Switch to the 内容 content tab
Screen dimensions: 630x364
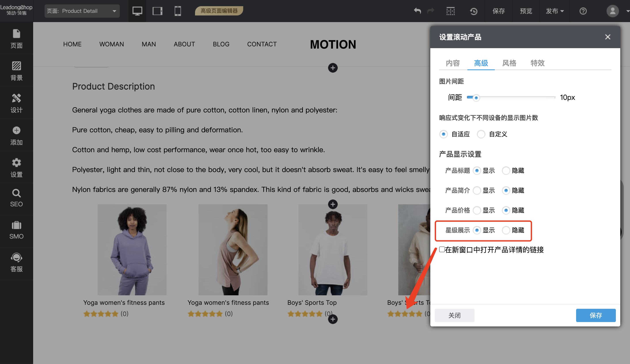click(x=453, y=63)
